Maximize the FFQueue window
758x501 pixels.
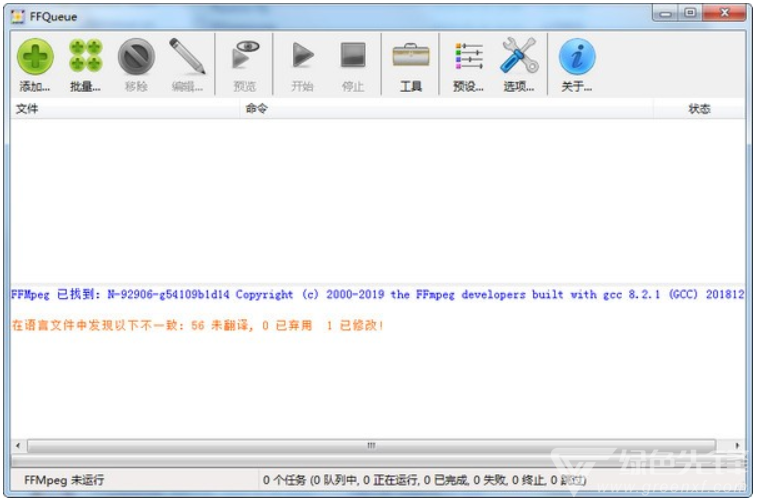click(x=690, y=13)
